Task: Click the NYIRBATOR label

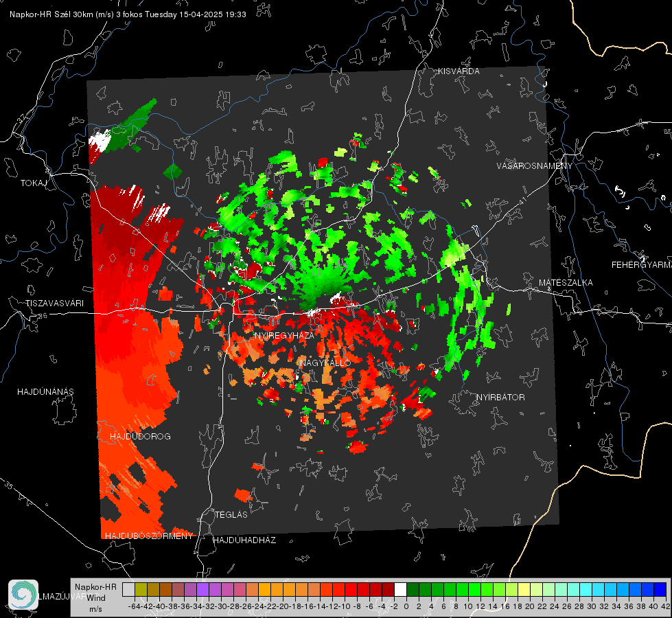Action: click(500, 398)
